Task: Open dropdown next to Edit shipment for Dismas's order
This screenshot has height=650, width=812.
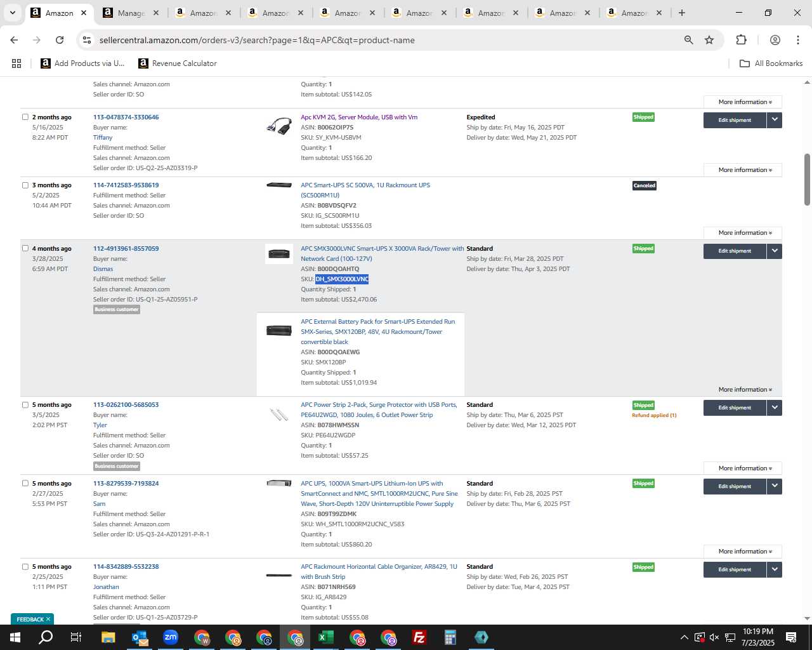Action: [x=775, y=251]
